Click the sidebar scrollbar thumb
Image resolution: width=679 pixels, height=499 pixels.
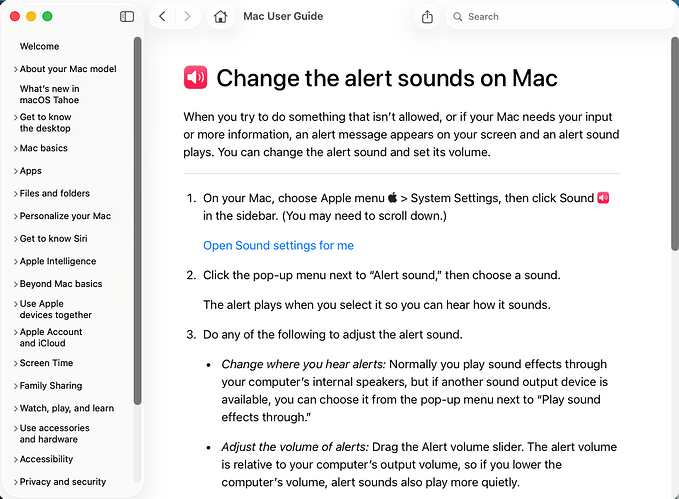click(137, 221)
